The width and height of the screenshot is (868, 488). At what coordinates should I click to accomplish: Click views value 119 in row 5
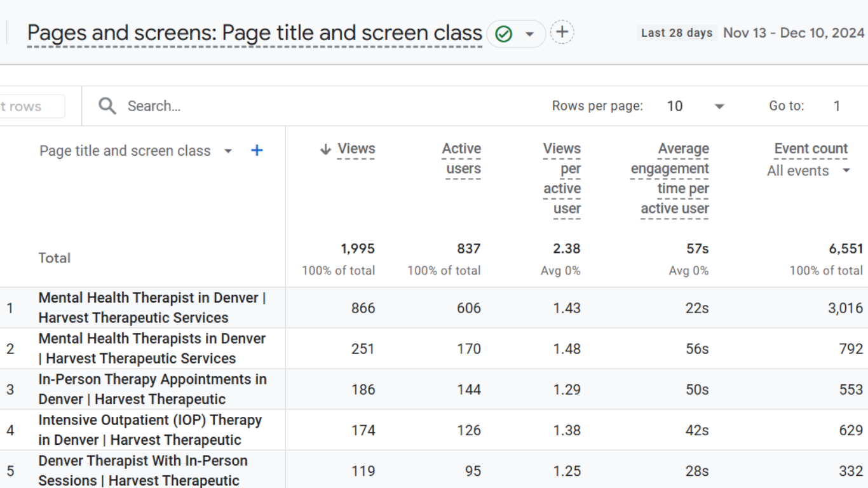click(363, 471)
